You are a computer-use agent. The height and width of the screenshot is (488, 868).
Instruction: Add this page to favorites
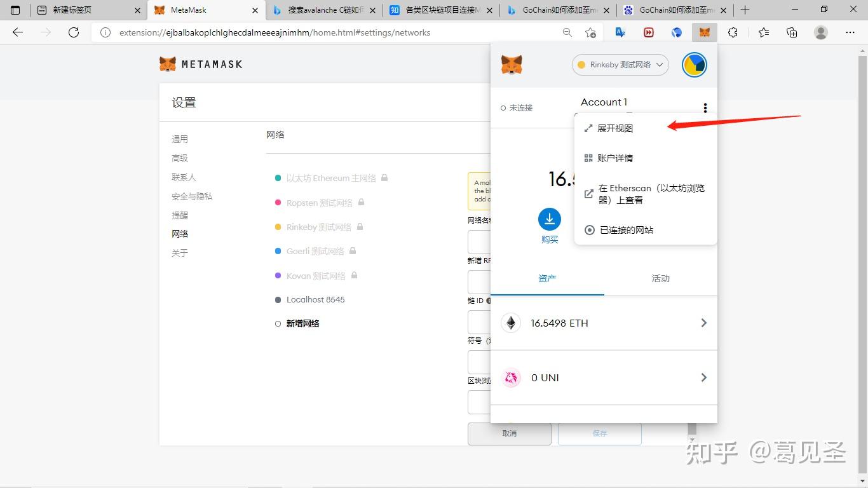point(591,32)
